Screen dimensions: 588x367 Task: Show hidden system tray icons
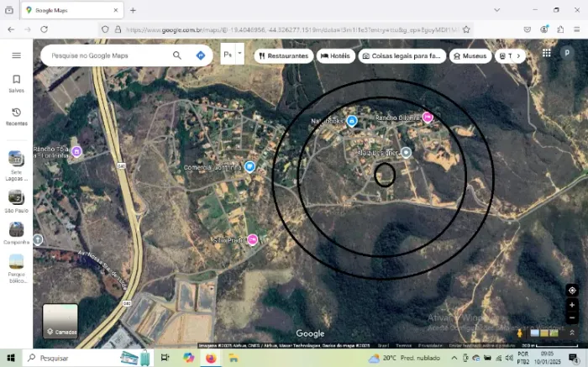point(454,358)
